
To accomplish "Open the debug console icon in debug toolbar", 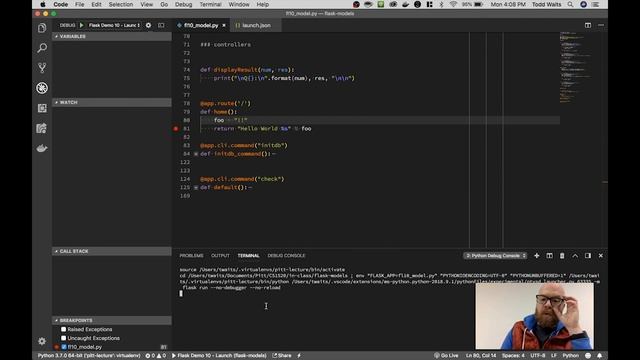I will tap(161, 25).
